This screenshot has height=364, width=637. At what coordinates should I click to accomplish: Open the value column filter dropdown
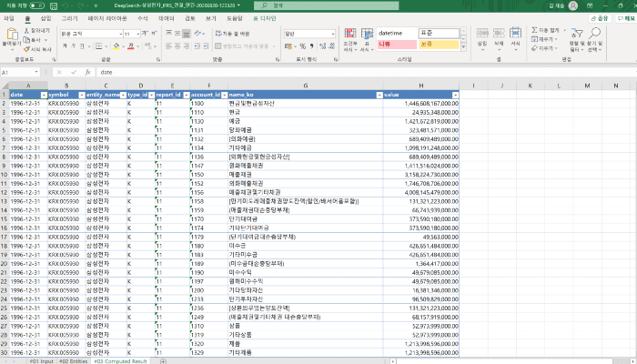pos(455,95)
